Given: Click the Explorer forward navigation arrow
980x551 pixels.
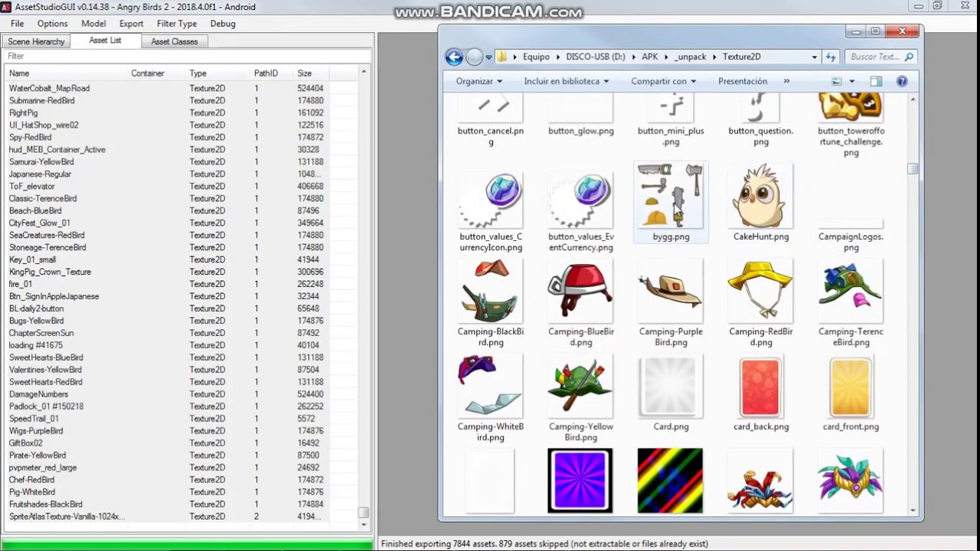Looking at the screenshot, I should click(x=475, y=57).
